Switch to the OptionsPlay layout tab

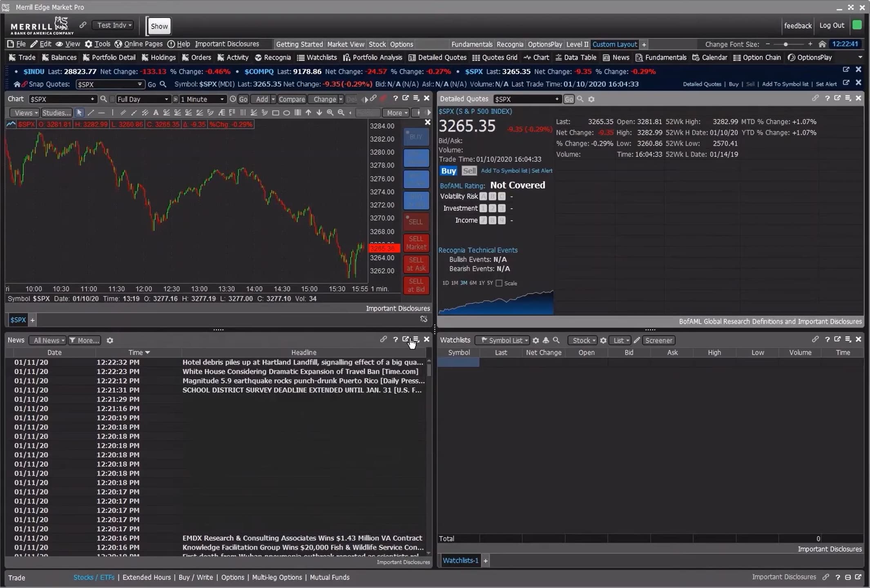pyautogui.click(x=544, y=44)
